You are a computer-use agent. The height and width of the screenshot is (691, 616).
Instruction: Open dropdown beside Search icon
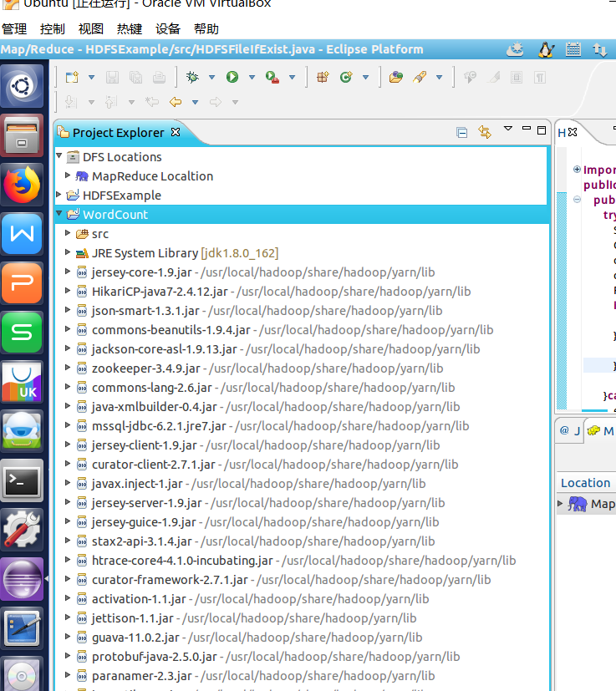[439, 78]
